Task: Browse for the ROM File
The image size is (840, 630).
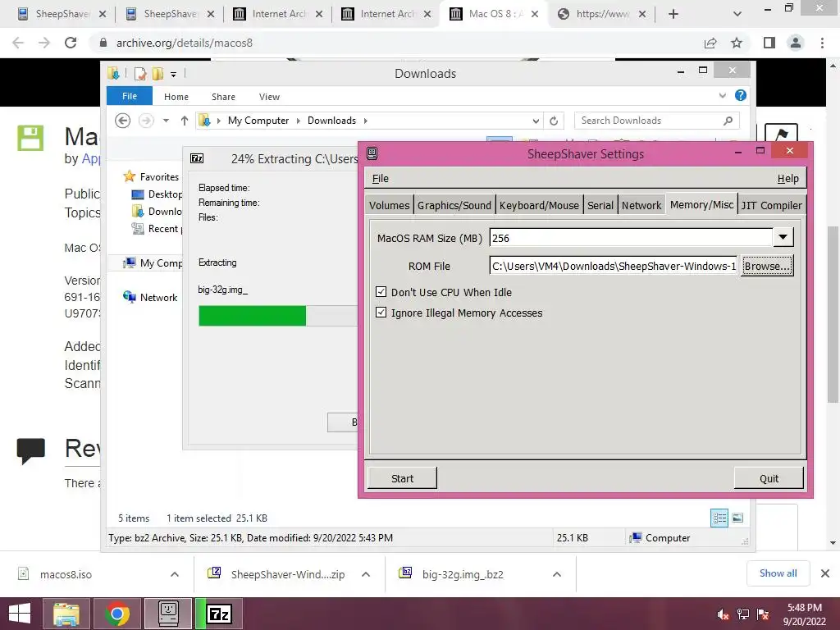Action: click(x=767, y=267)
